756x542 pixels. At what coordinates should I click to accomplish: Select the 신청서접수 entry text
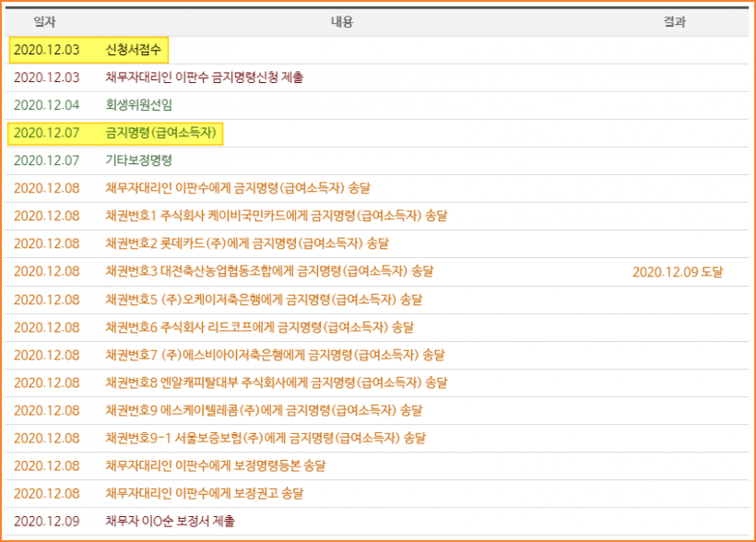point(133,50)
